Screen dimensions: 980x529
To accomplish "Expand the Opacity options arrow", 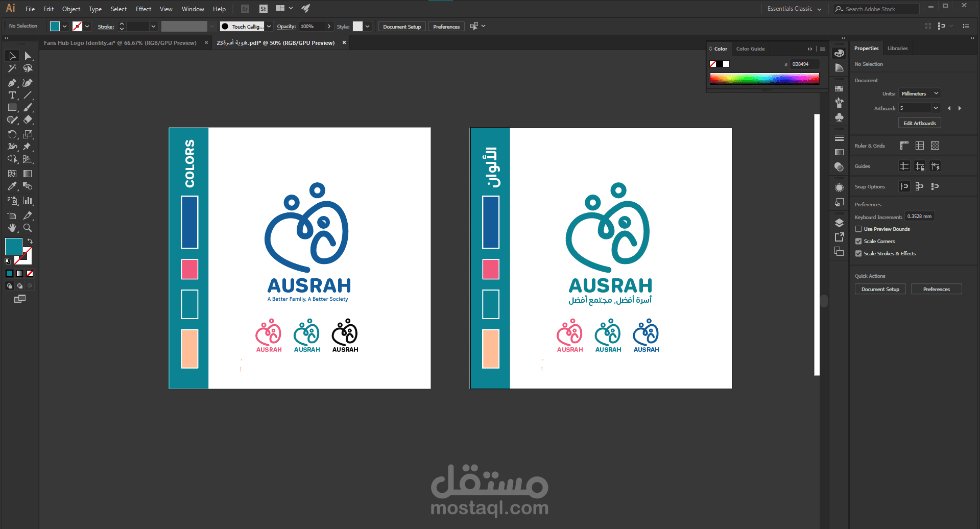I will pos(329,27).
